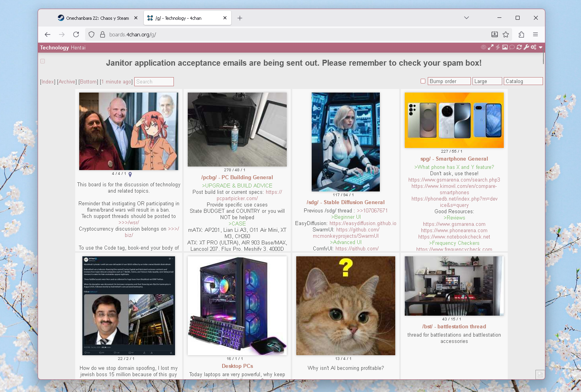Screen dimensions: 581x392
Task: Open the /sdg/ cyborg woman thumbnail
Action: click(346, 142)
